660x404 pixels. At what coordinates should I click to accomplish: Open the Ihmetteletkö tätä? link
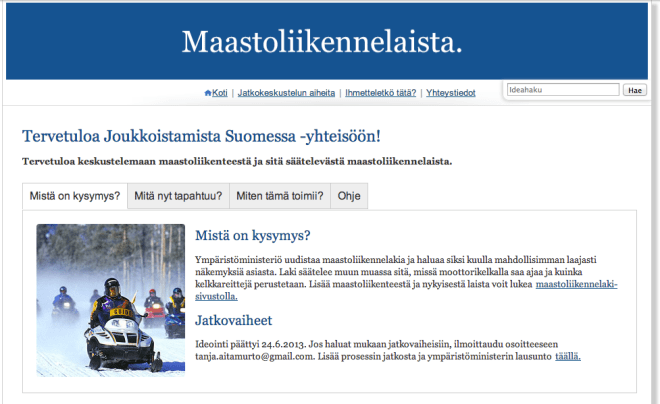click(x=380, y=93)
